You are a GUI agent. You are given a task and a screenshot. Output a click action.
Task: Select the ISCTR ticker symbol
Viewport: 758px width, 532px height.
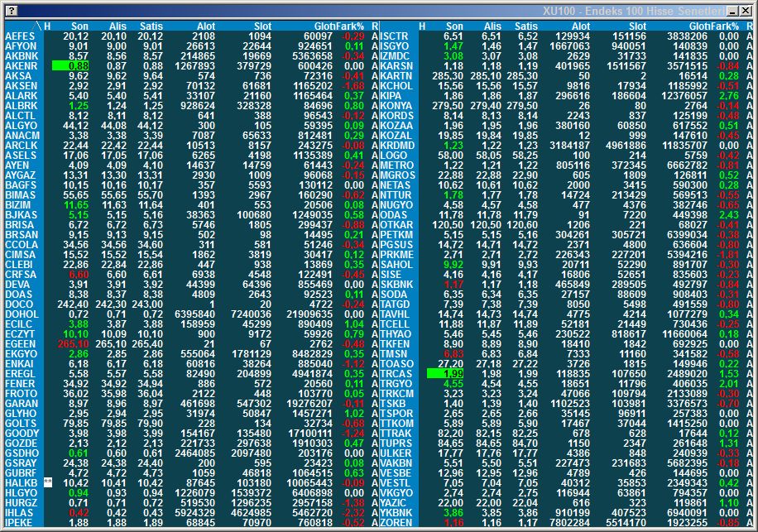pyautogui.click(x=394, y=36)
